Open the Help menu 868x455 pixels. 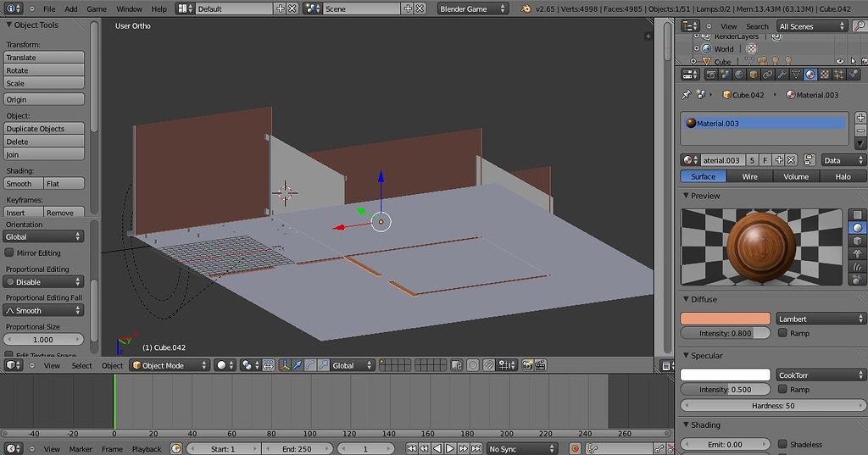pyautogui.click(x=159, y=8)
